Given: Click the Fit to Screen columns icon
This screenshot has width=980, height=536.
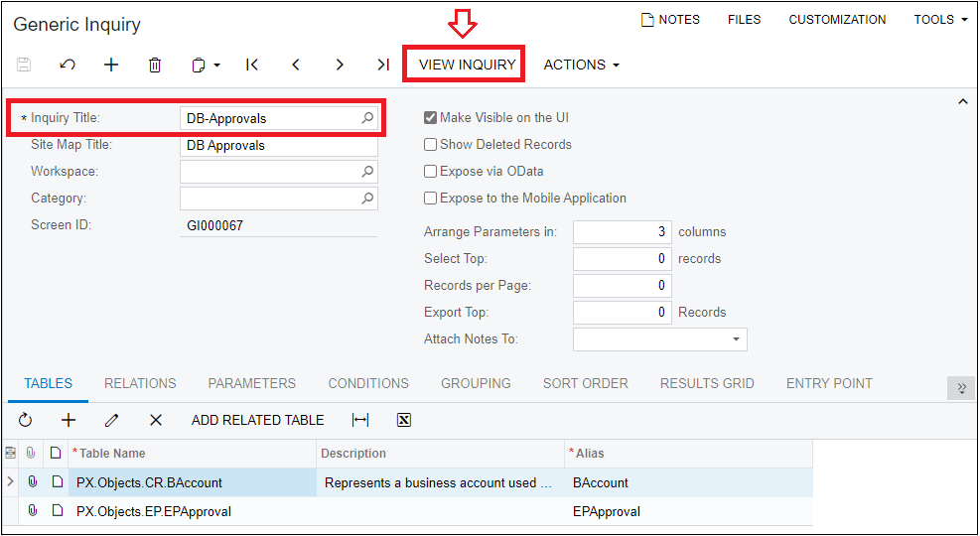Looking at the screenshot, I should click(360, 420).
